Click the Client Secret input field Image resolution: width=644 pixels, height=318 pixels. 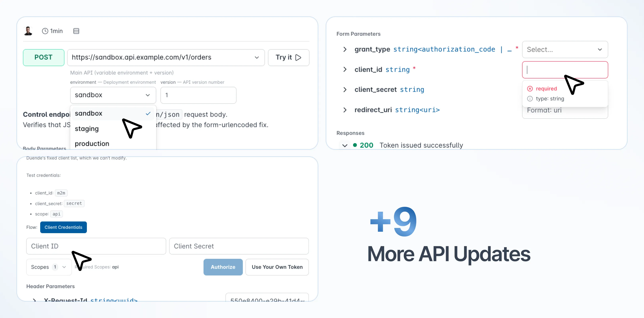coord(239,246)
